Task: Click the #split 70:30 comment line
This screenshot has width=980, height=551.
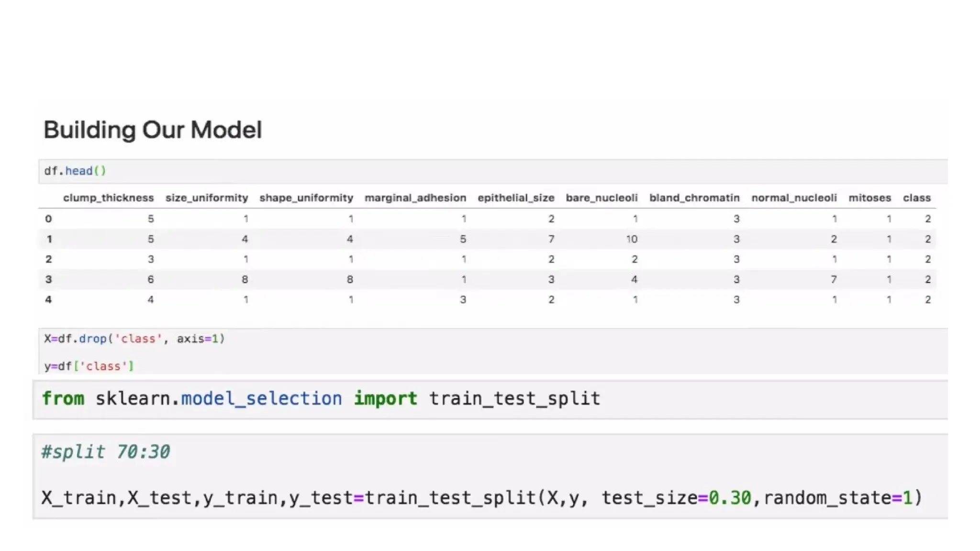Action: coord(106,452)
